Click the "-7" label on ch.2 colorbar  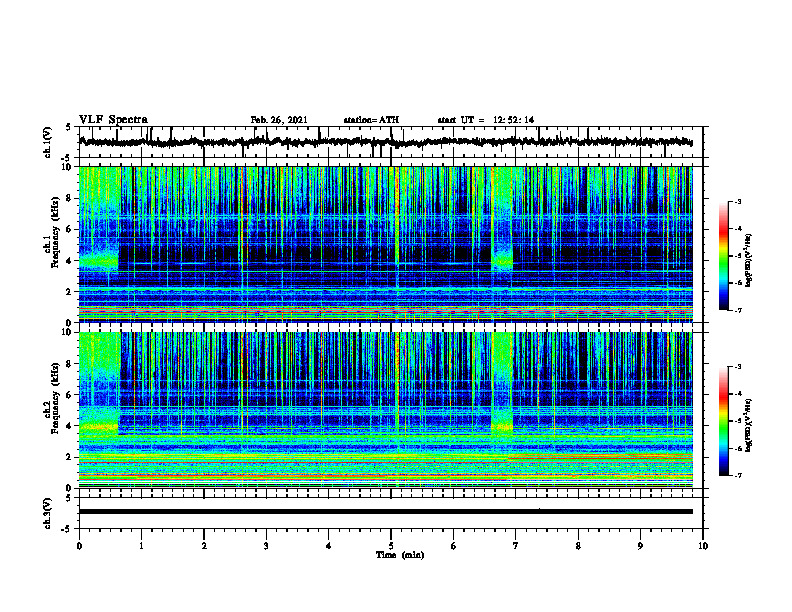pos(738,475)
